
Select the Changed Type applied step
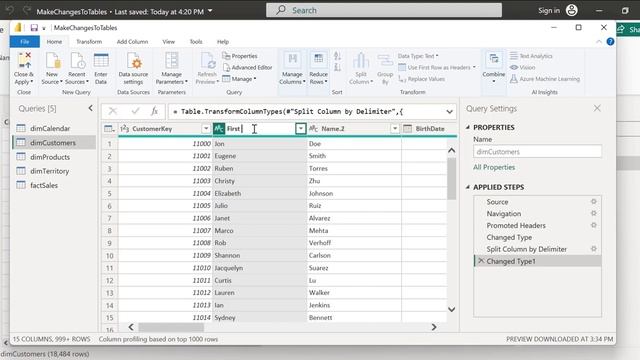[x=537, y=237]
